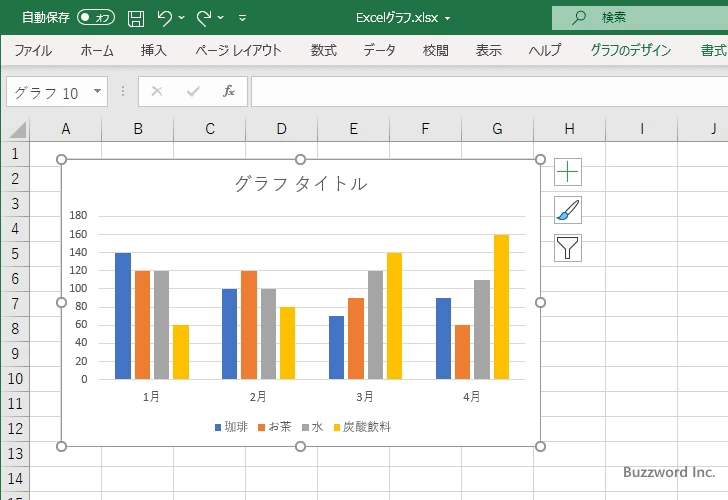Open the 校閲 tab
The height and width of the screenshot is (500, 728).
436,50
